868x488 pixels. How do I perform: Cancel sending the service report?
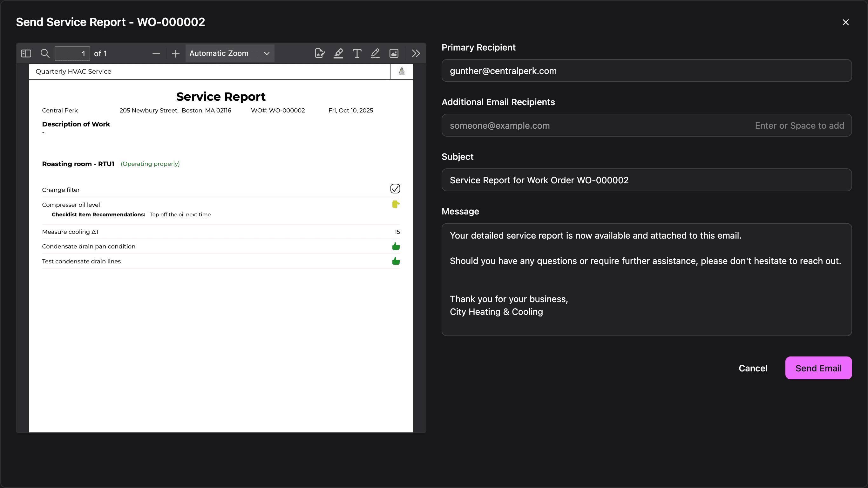(x=753, y=368)
